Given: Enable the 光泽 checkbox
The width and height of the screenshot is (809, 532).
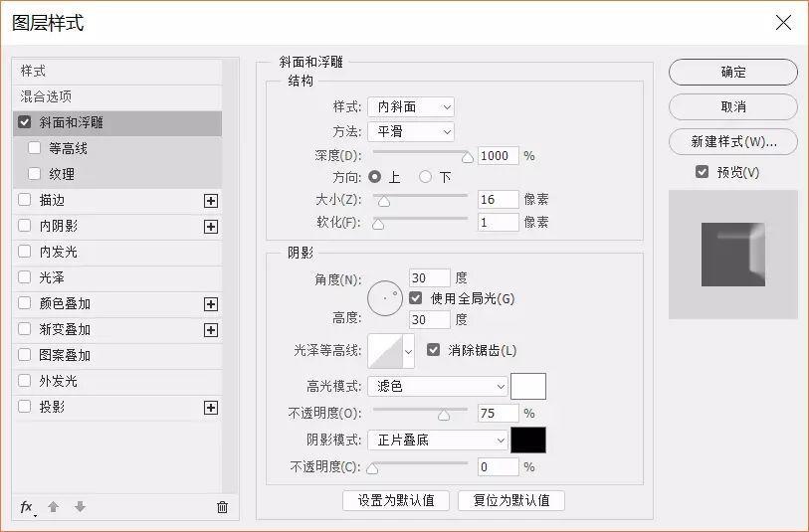Looking at the screenshot, I should click(x=24, y=276).
